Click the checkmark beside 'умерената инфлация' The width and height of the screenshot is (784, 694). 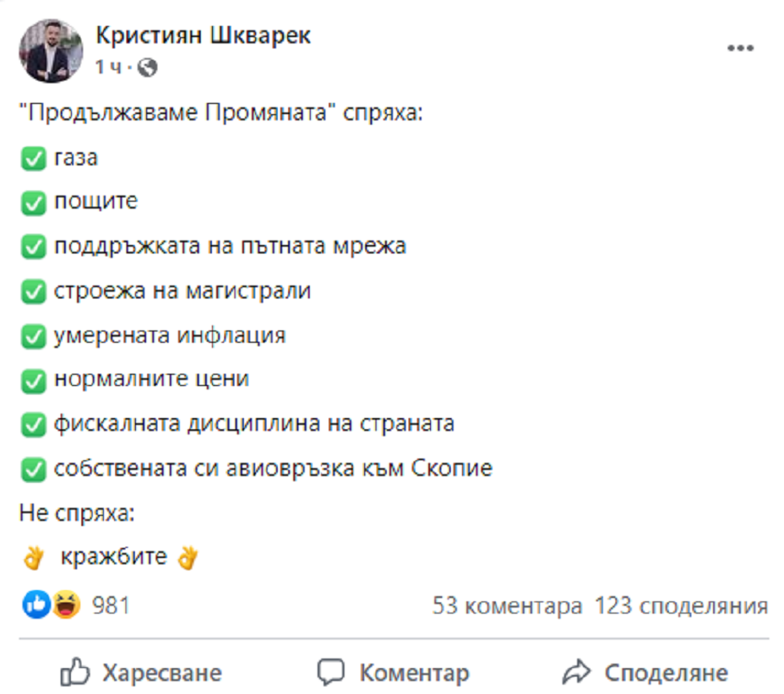pos(33,337)
